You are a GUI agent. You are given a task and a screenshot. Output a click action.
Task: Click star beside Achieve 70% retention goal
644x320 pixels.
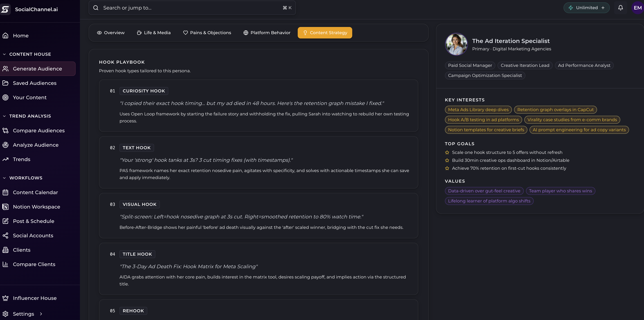coord(447,168)
